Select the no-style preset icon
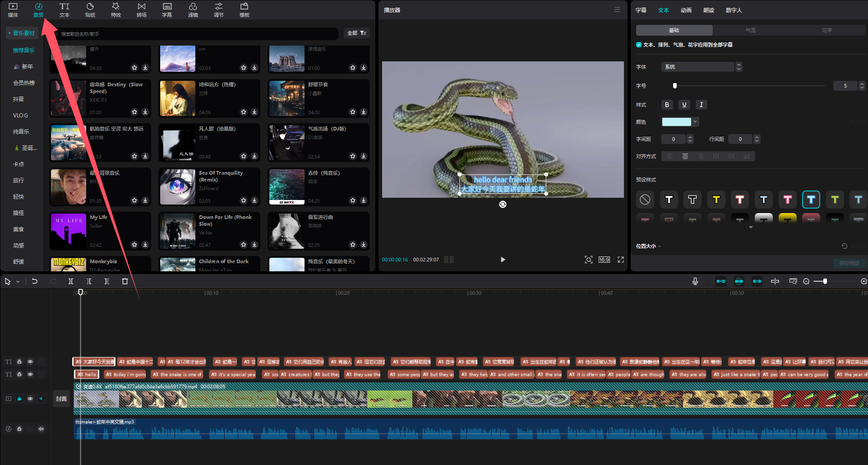This screenshot has height=465, width=868. (645, 199)
